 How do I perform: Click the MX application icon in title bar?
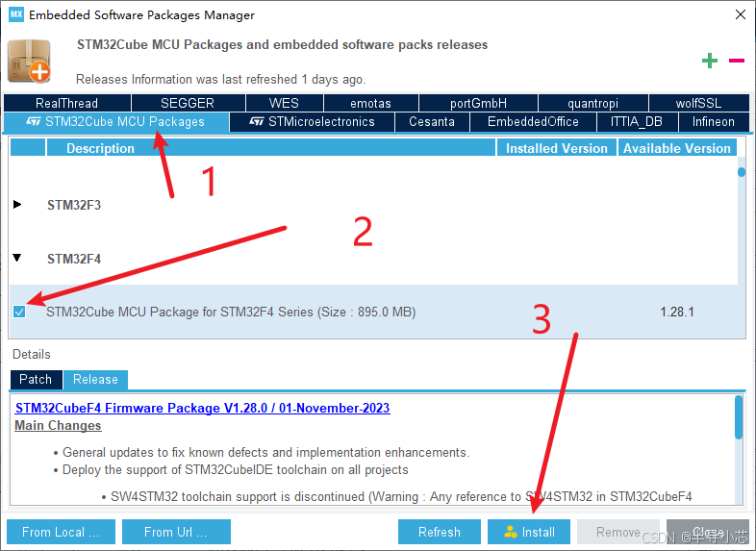16,14
